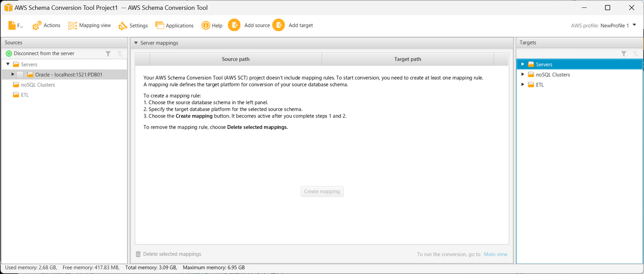
Task: Select ETL in the Sources tree
Action: (25, 95)
